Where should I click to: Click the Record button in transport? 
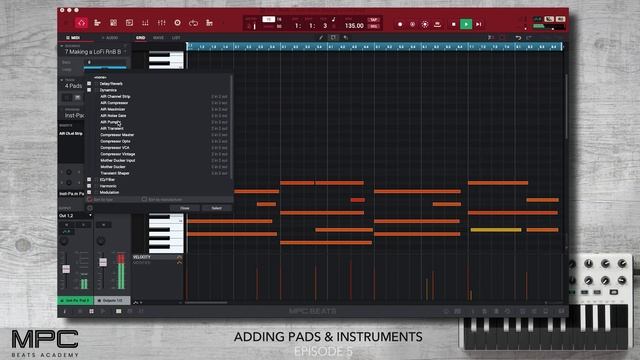click(x=400, y=24)
